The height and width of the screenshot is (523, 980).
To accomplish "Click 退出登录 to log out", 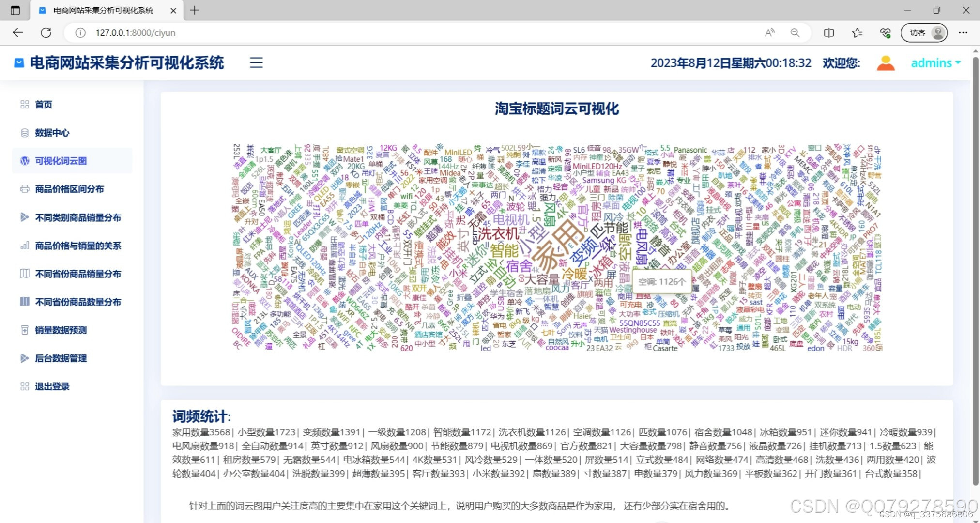I will tap(52, 386).
